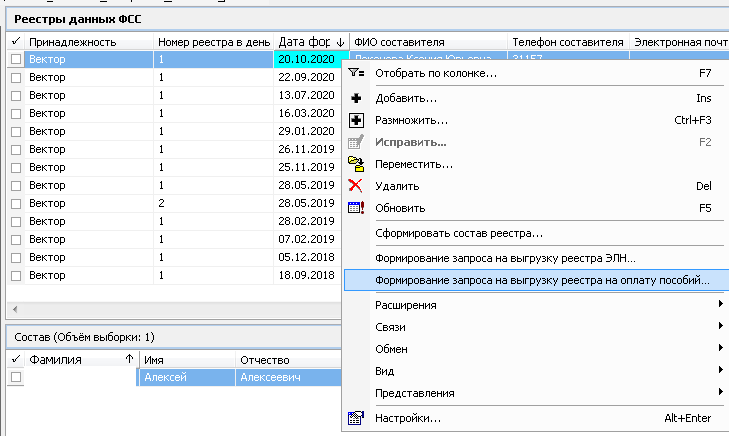Click the Фамилия column header
The image size is (729, 436).
(65, 359)
